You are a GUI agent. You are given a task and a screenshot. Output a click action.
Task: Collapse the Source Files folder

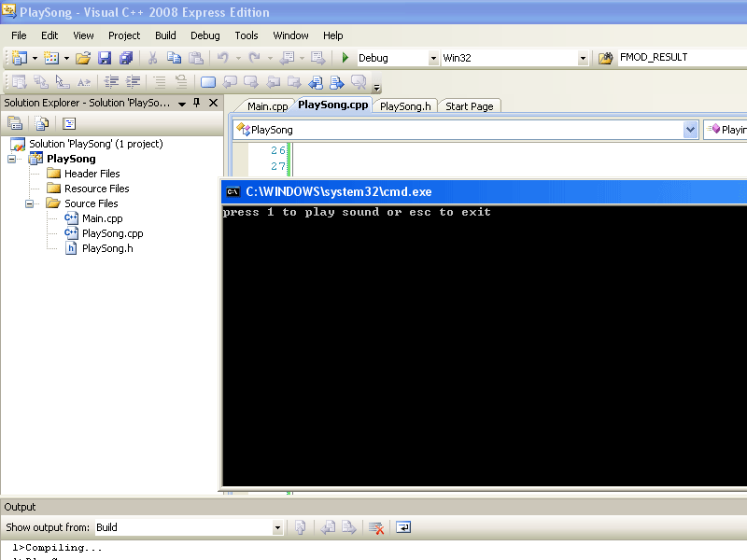30,203
